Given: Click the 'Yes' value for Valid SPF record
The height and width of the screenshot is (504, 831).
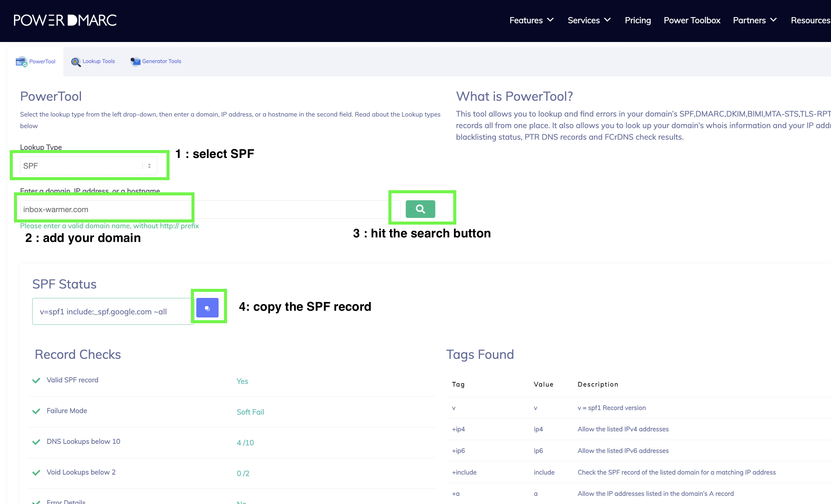Looking at the screenshot, I should 242,381.
